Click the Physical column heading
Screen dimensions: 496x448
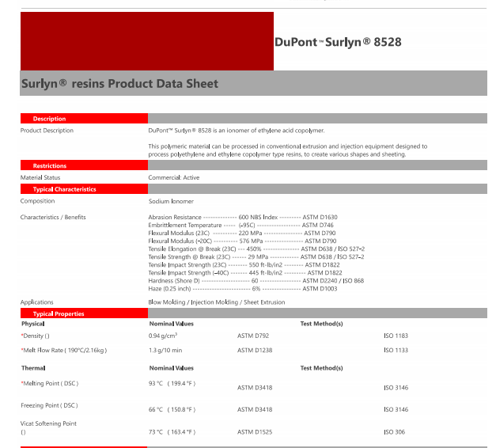[x=33, y=324]
